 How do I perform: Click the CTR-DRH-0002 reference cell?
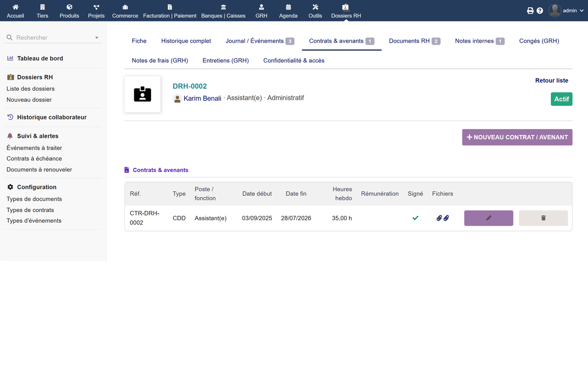pyautogui.click(x=145, y=218)
